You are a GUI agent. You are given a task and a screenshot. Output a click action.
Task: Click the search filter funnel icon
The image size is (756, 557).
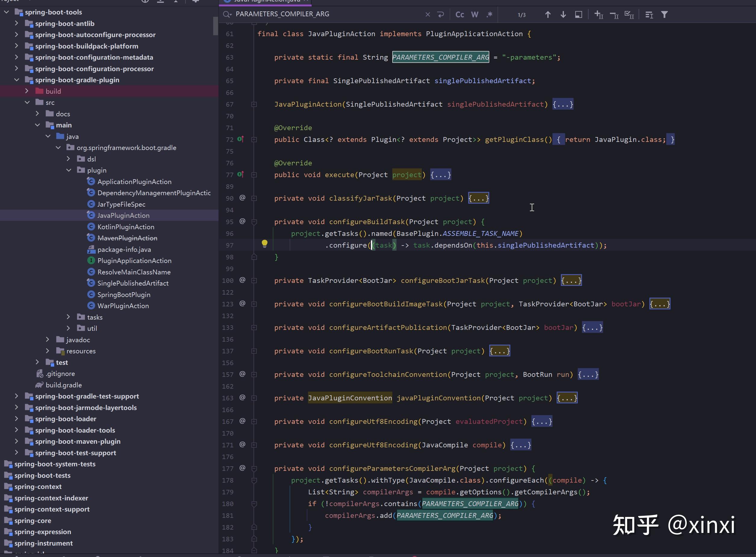click(664, 14)
